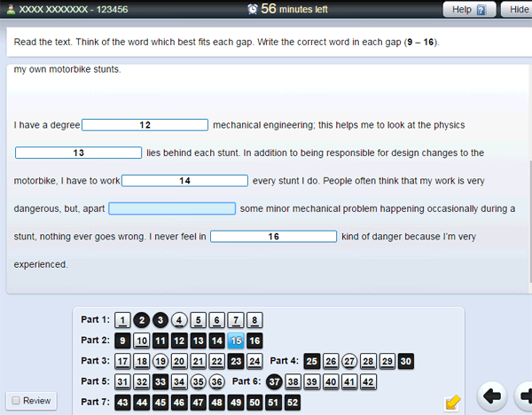Go to question 52 in Part 7
The image size is (532, 415).
click(293, 402)
